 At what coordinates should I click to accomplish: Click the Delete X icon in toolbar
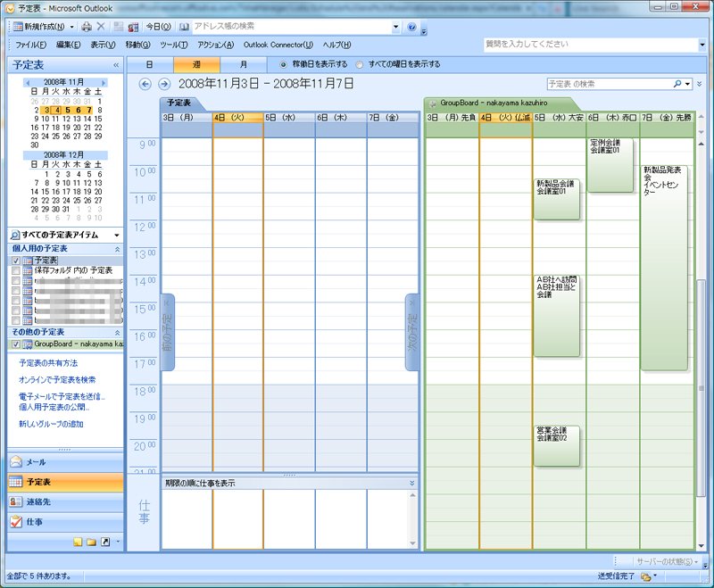(101, 27)
